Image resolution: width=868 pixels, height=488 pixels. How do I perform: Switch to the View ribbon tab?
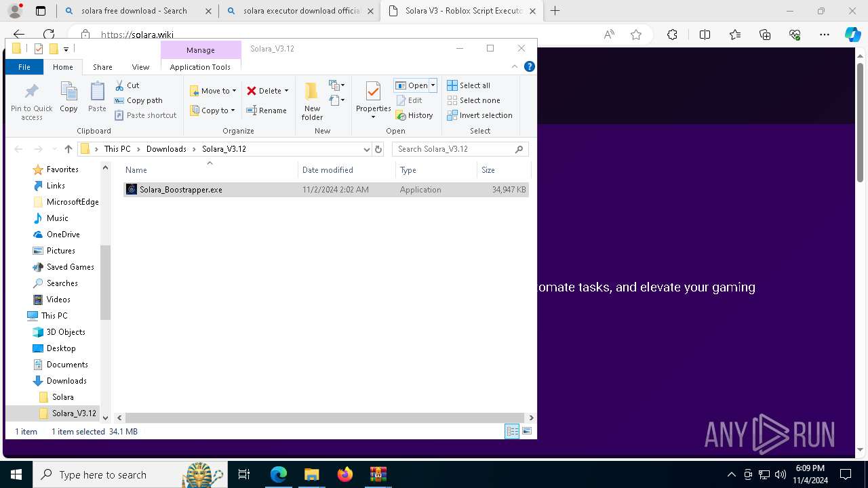pyautogui.click(x=140, y=67)
